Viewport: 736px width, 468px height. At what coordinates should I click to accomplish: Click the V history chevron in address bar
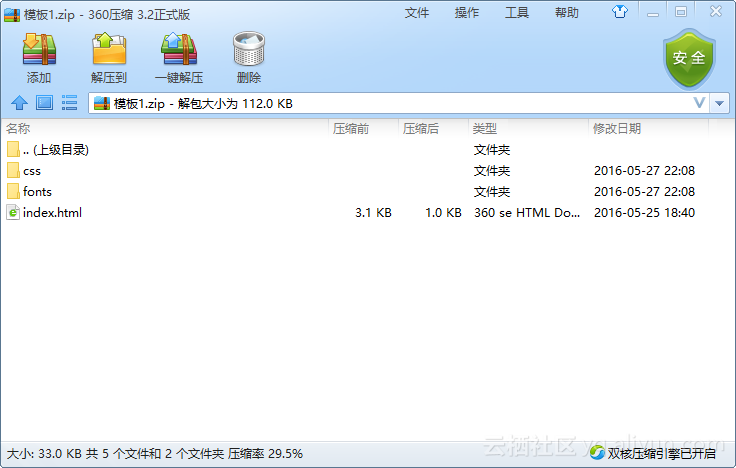click(699, 103)
